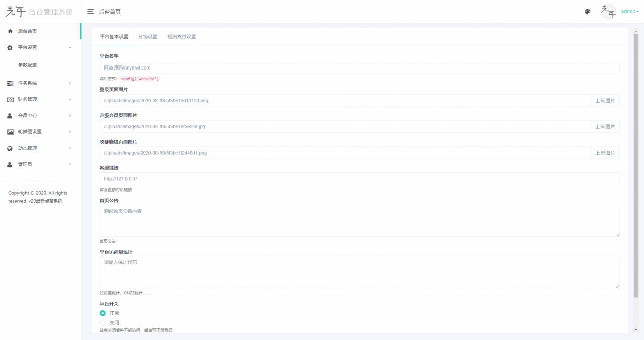The width and height of the screenshot is (644, 340).
Task: Click the 会员中心 user icon
Action: (x=10, y=115)
